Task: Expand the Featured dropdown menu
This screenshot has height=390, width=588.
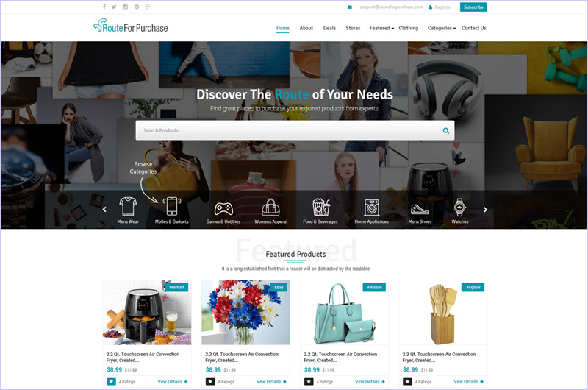Action: click(x=381, y=28)
